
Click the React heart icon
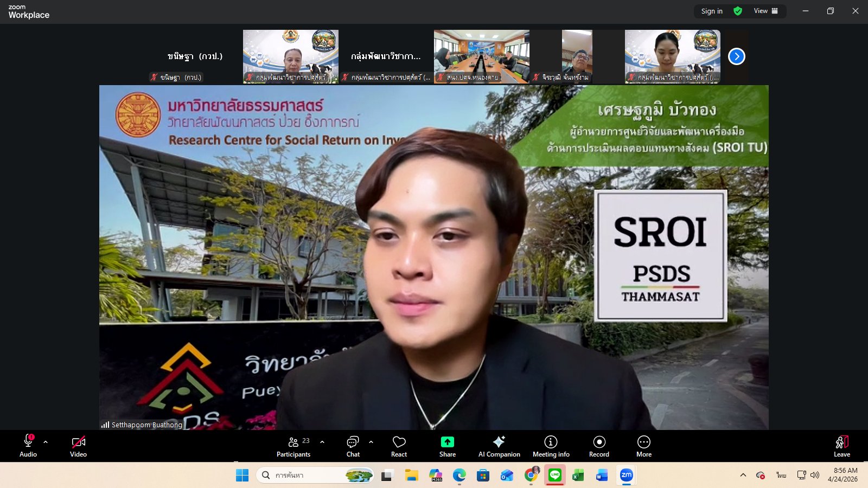click(x=399, y=446)
